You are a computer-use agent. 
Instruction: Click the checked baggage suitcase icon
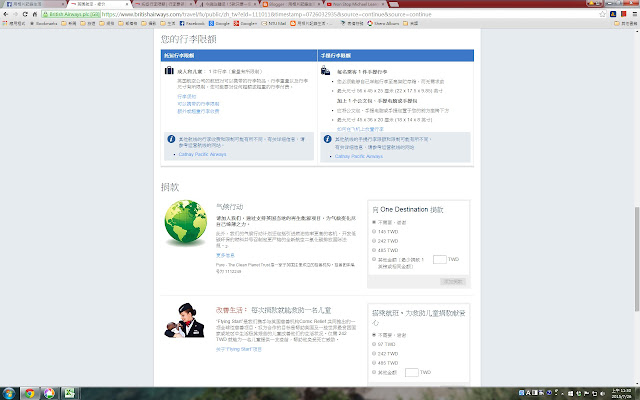tap(169, 71)
